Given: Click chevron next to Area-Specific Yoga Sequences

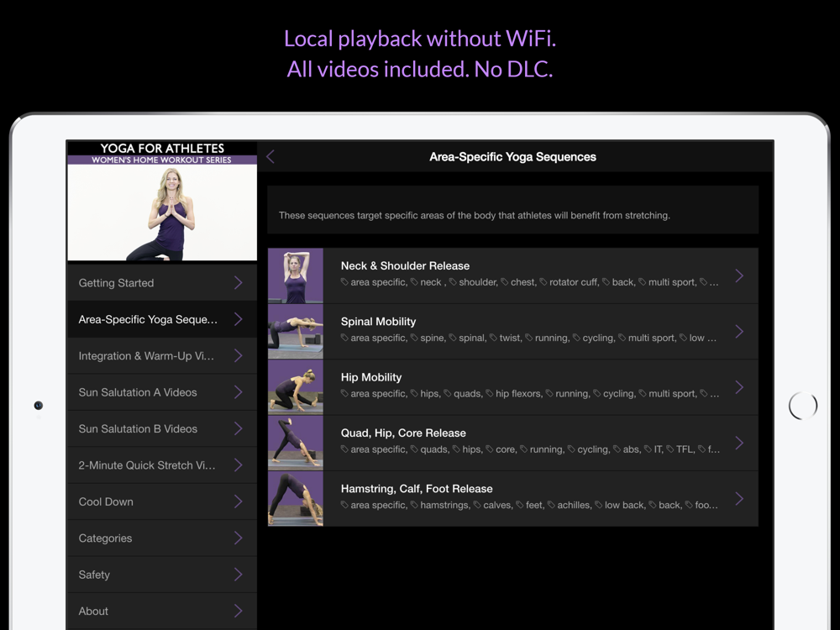Looking at the screenshot, I should pos(239,319).
